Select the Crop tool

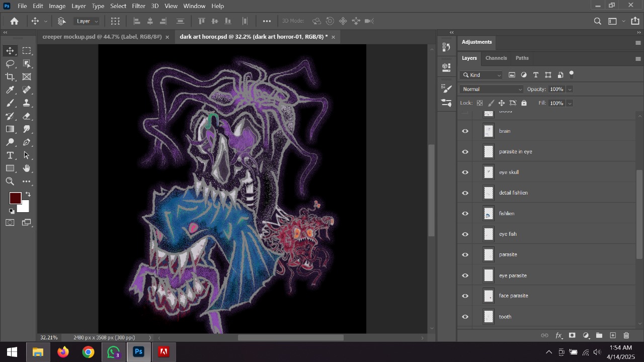tap(10, 77)
